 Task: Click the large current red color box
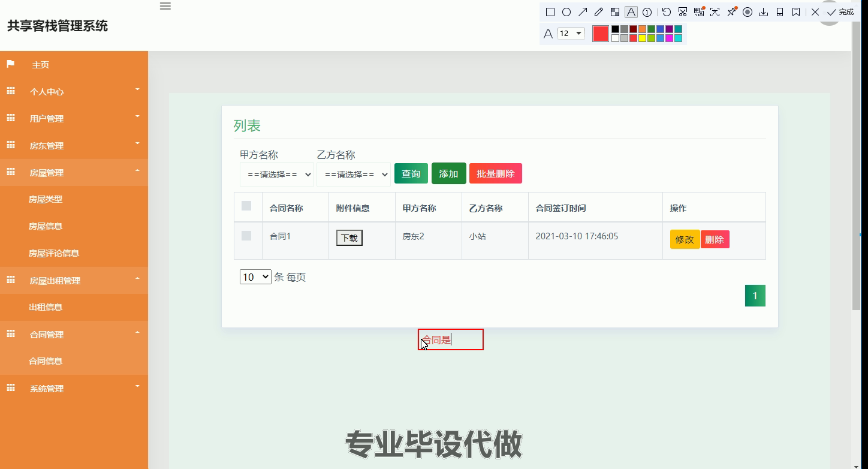click(601, 34)
